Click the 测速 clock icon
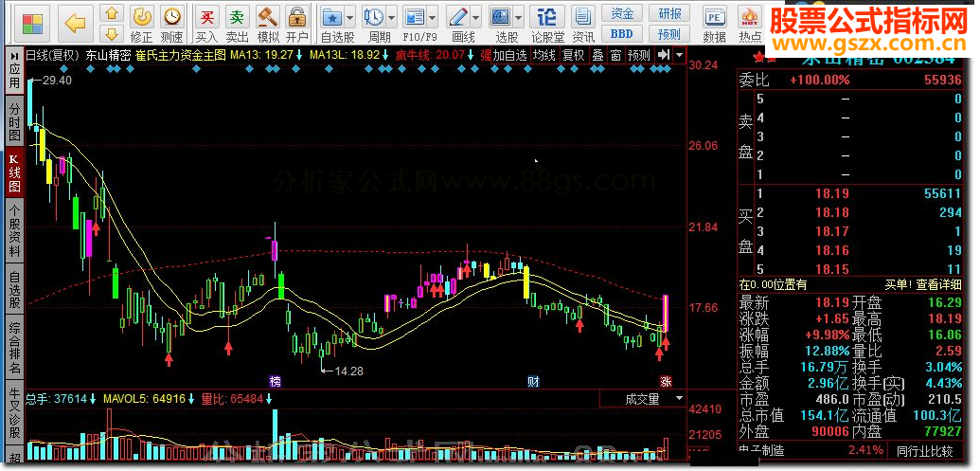Viewport: 980px width, 471px height. [x=172, y=17]
